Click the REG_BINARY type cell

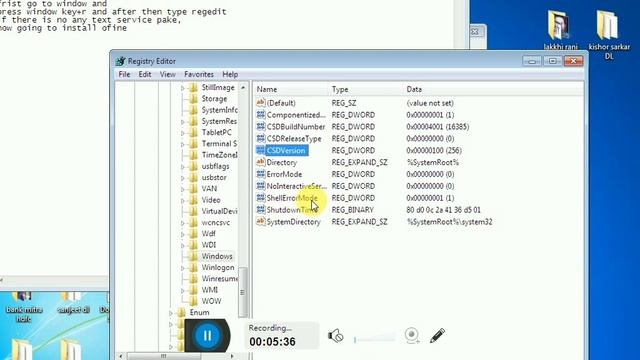[x=353, y=210]
